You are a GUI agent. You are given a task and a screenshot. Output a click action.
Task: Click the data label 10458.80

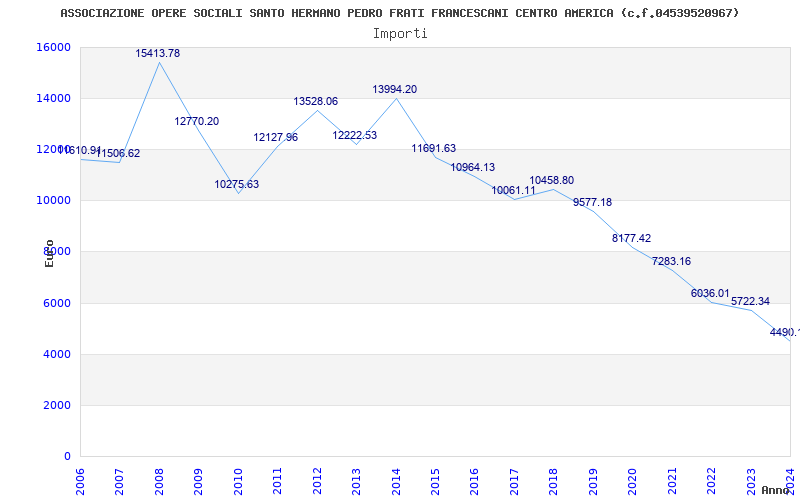[552, 180]
